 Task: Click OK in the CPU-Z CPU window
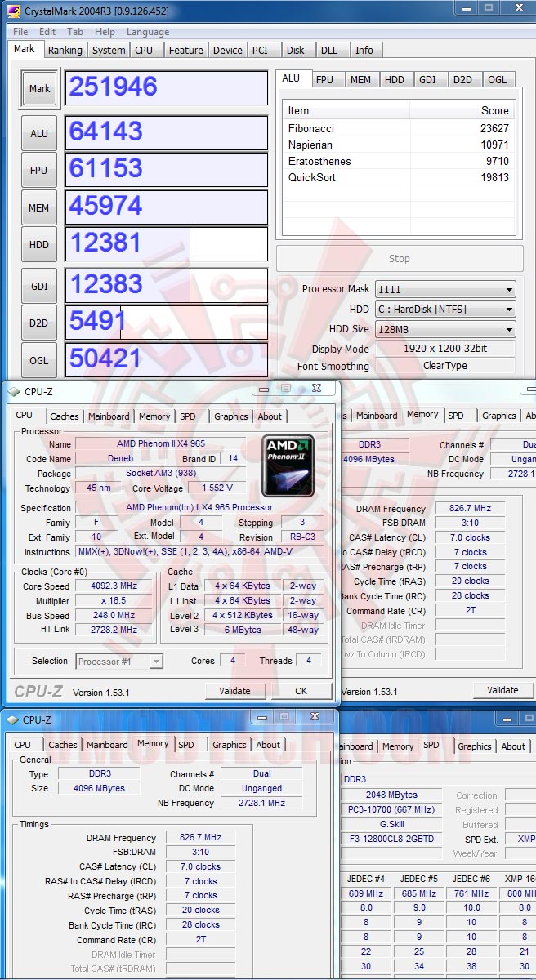tap(301, 691)
